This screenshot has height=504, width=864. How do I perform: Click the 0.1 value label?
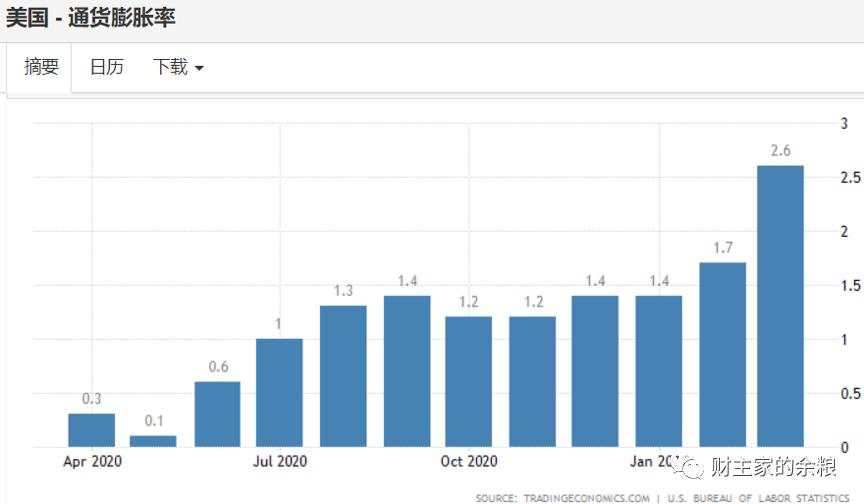(x=154, y=421)
